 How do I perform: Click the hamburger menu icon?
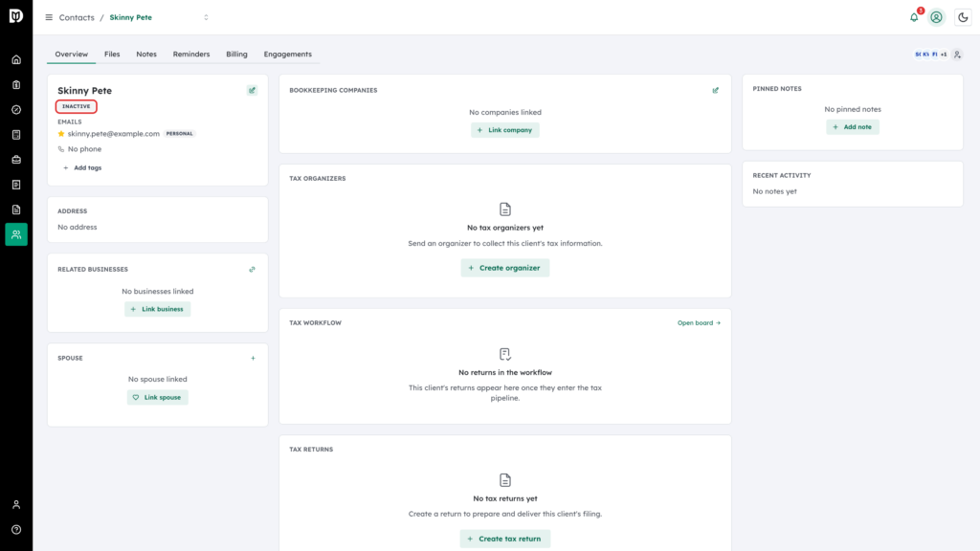pos(49,17)
